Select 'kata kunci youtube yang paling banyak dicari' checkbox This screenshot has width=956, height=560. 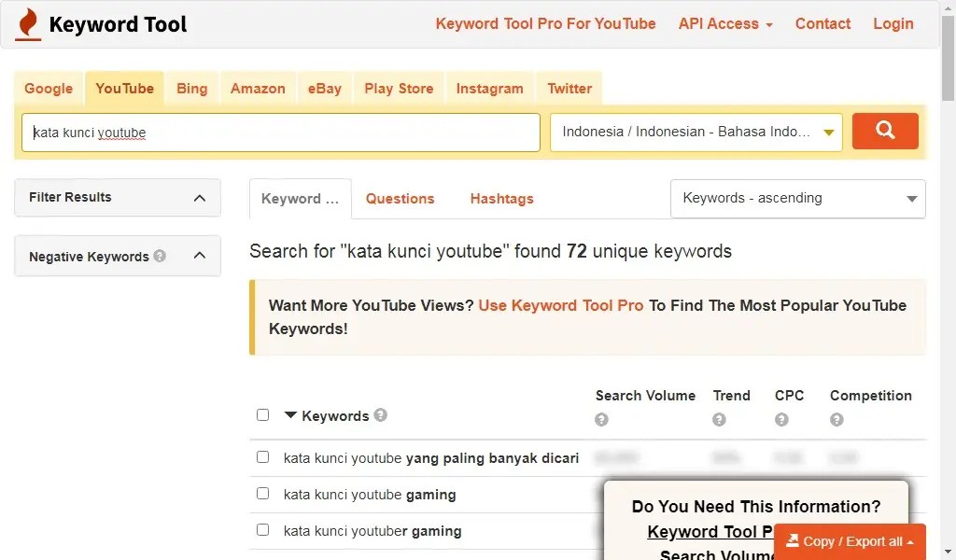[x=262, y=456]
